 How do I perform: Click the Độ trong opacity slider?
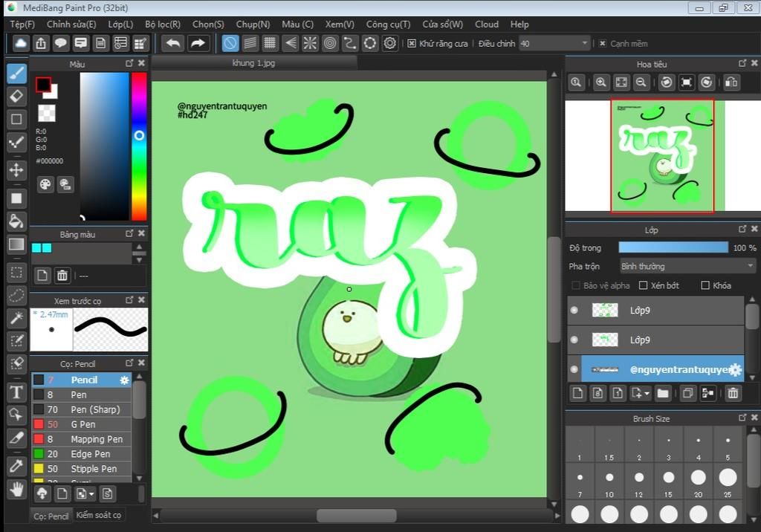673,247
